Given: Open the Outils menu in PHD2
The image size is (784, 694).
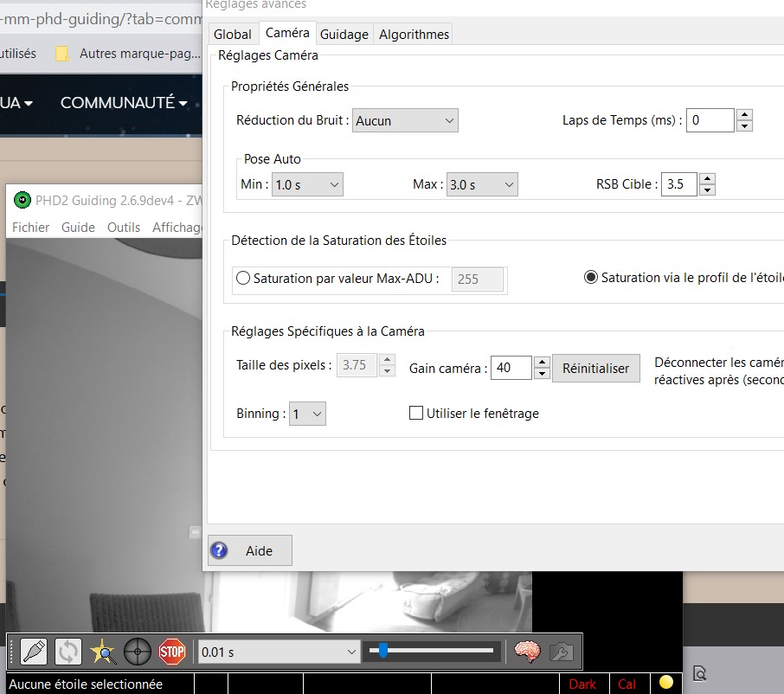Looking at the screenshot, I should [x=124, y=228].
